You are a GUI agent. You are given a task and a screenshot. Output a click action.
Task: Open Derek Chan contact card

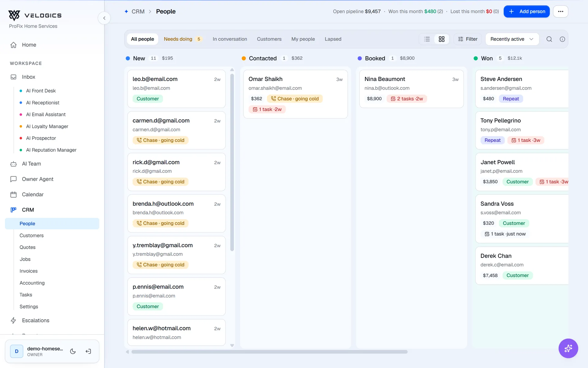tap(522, 266)
